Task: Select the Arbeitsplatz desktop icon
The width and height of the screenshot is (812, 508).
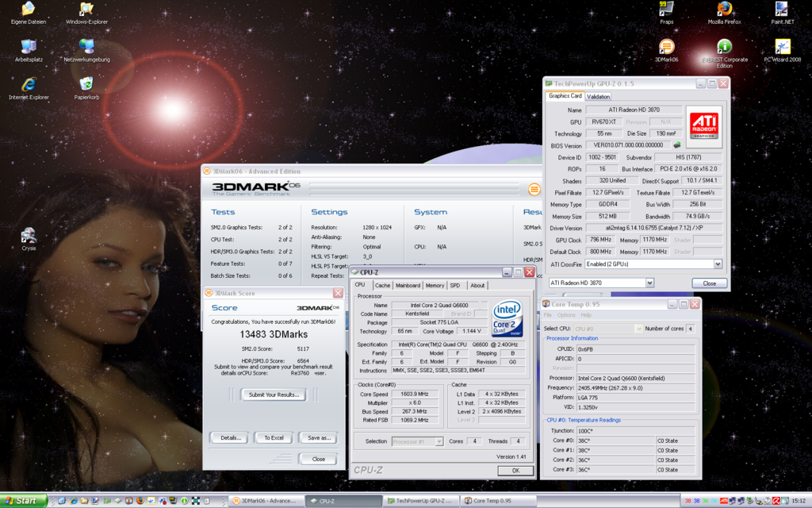Action: point(29,51)
